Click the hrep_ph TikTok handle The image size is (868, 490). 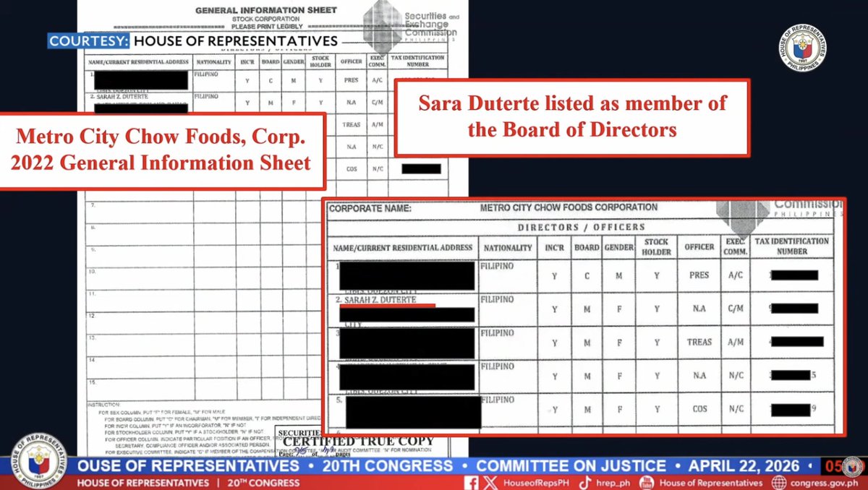[613, 483]
